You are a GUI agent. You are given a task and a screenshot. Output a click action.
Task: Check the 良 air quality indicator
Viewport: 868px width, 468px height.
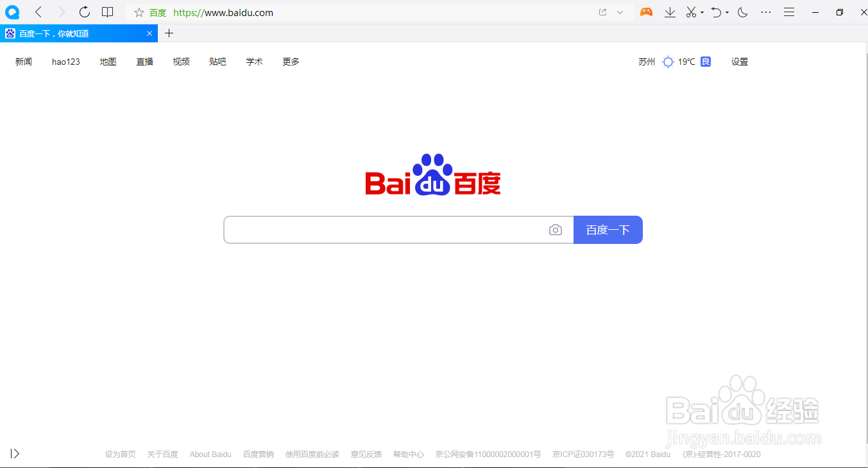(705, 62)
